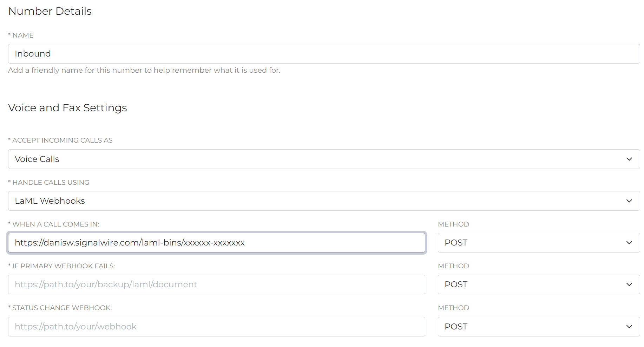Click the chevron beside the status change POST method
Image resolution: width=644 pixels, height=347 pixels.
pyautogui.click(x=629, y=327)
